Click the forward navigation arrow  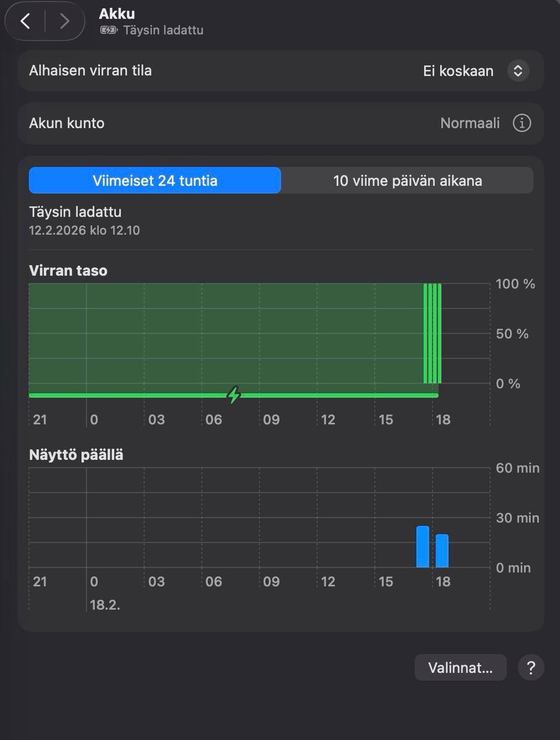(64, 22)
